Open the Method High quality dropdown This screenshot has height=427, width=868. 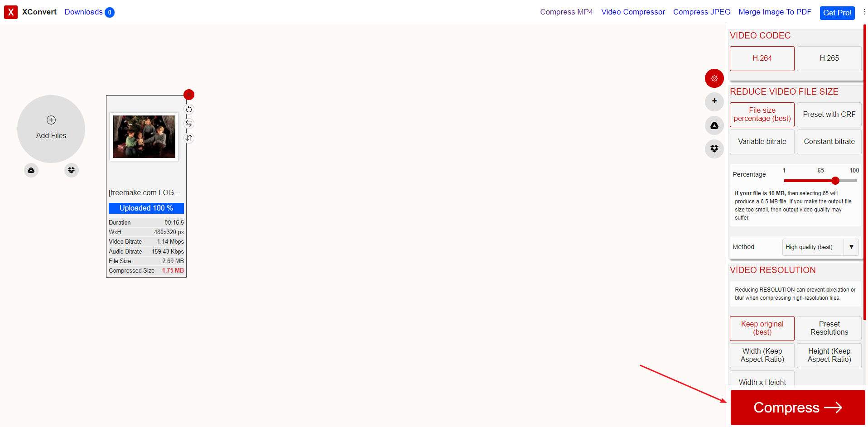(x=820, y=247)
